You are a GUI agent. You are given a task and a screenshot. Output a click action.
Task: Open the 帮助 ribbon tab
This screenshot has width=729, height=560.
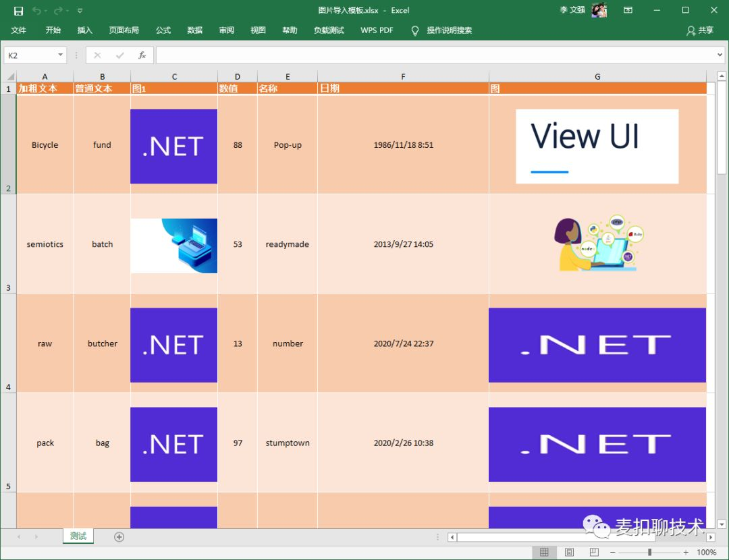290,30
